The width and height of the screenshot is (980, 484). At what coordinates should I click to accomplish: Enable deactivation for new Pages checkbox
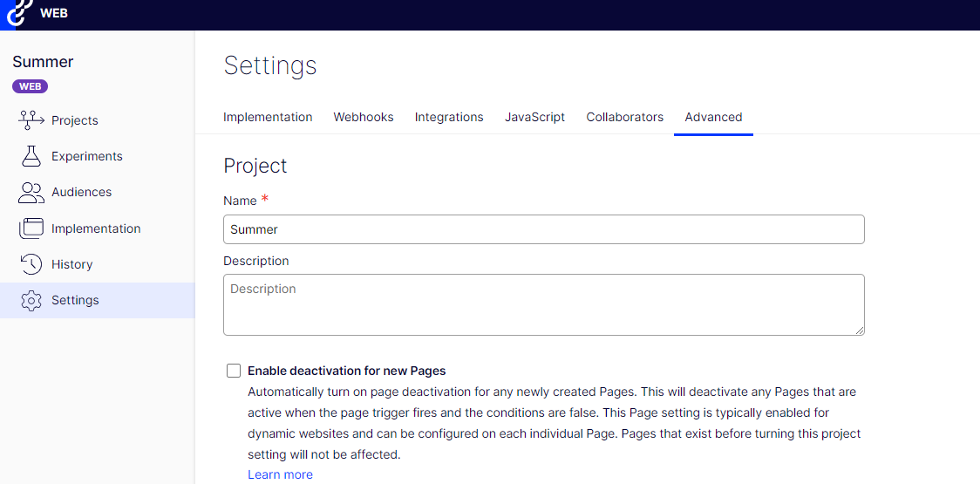pos(234,371)
